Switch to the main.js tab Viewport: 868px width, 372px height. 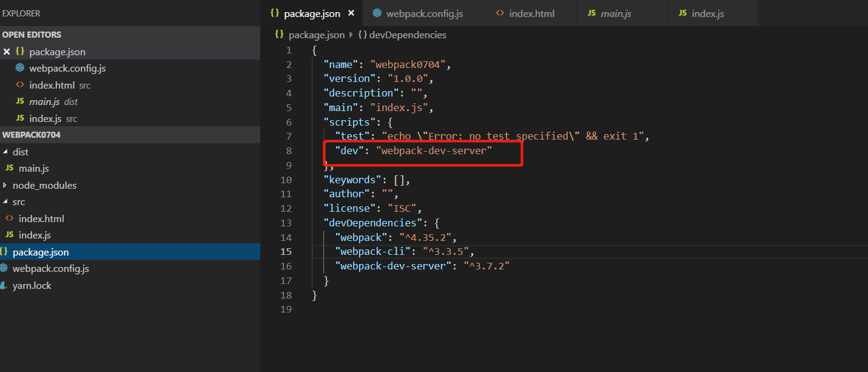point(622,13)
